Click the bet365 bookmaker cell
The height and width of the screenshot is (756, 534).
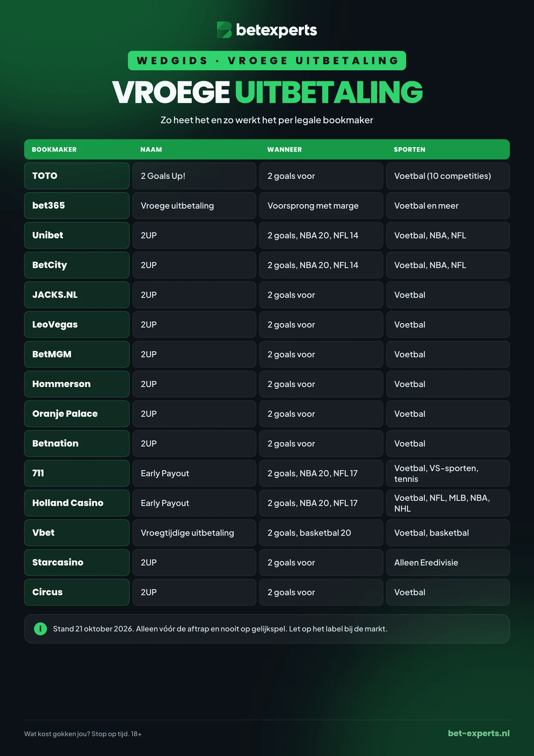coord(77,206)
